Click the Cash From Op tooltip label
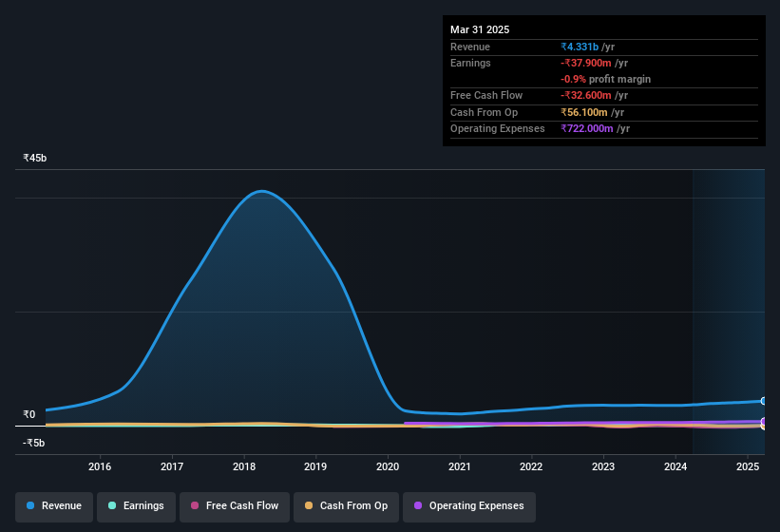Viewport: 780px width, 532px height. (x=484, y=112)
